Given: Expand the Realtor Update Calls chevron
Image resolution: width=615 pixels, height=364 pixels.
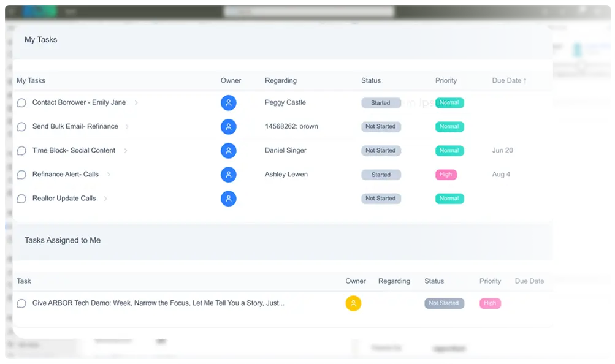Looking at the screenshot, I should tap(105, 199).
